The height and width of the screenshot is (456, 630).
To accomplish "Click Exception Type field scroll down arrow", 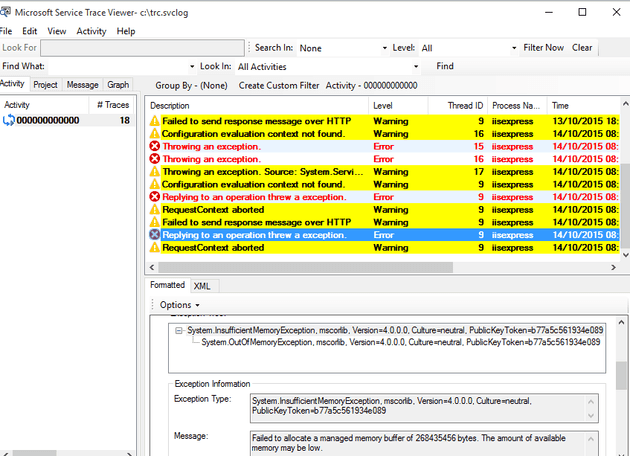I will 591,416.
